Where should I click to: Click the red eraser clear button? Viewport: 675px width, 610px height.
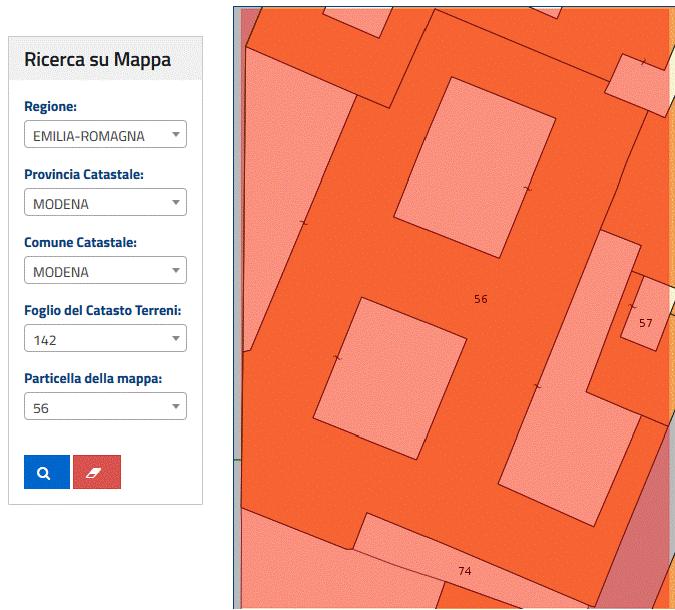(97, 472)
